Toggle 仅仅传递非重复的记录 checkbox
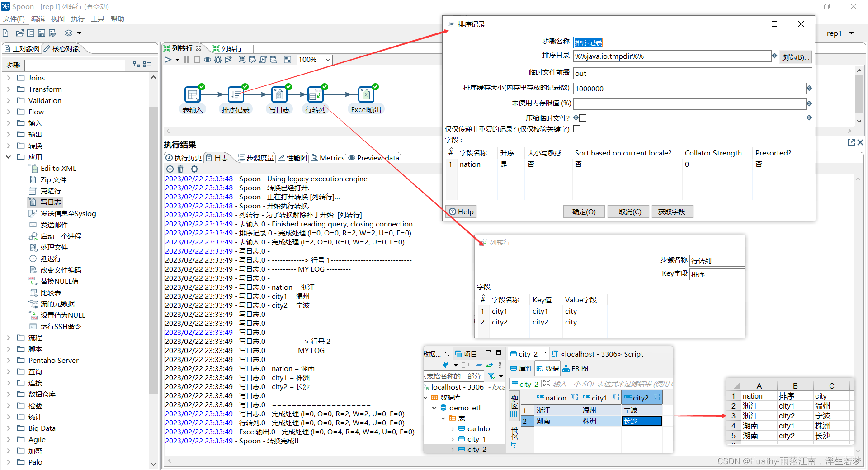 pyautogui.click(x=577, y=129)
